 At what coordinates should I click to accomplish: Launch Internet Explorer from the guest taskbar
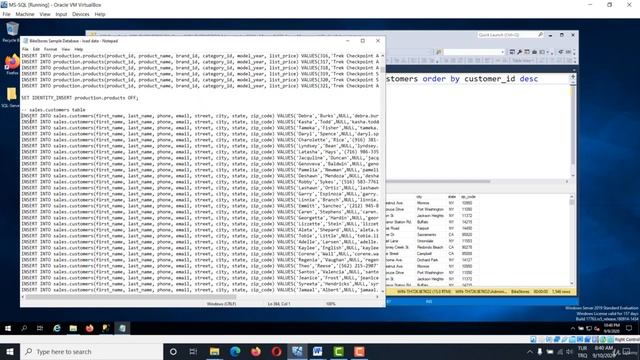(57, 328)
